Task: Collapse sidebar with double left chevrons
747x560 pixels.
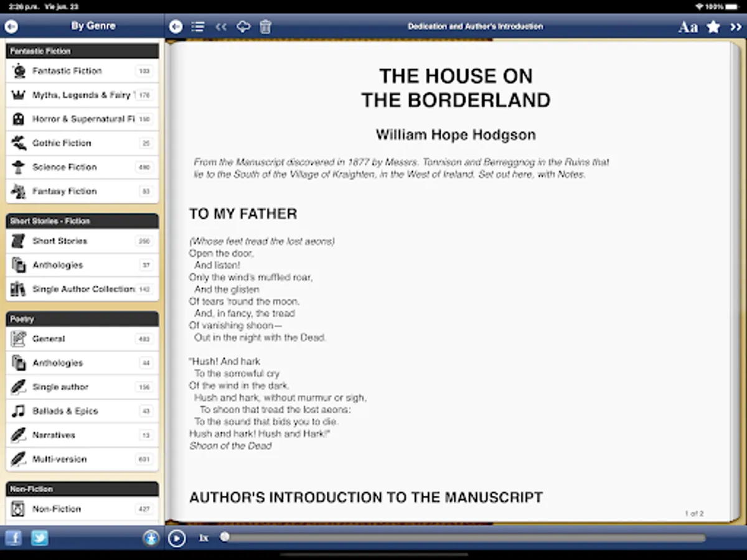Action: (x=221, y=27)
